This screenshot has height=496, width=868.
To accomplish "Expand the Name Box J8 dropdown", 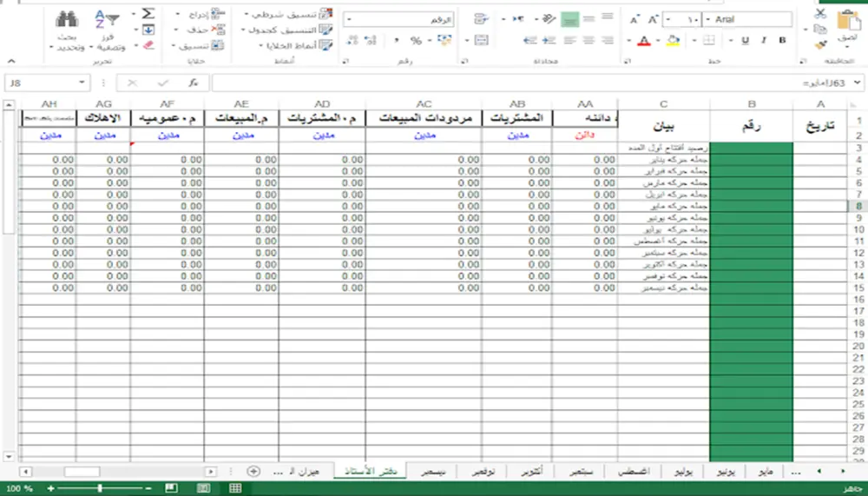I will point(82,83).
